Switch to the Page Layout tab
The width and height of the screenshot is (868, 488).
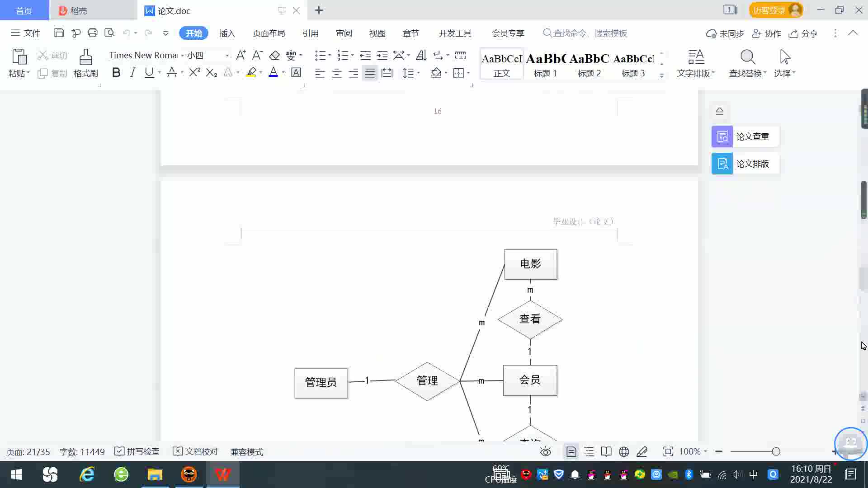point(269,33)
